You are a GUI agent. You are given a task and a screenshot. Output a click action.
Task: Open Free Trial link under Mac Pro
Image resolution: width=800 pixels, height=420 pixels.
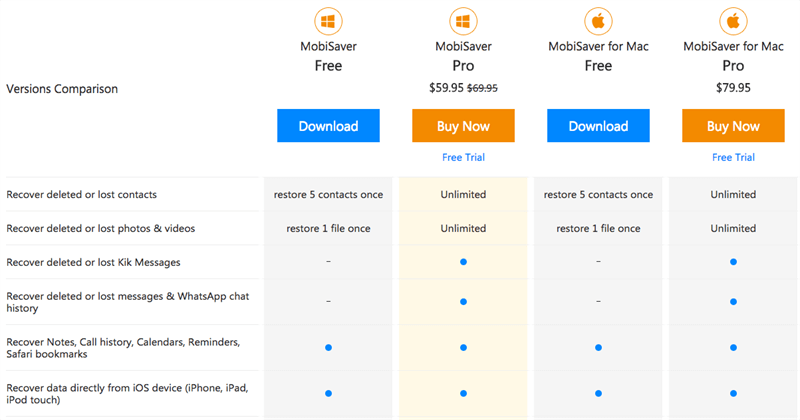[733, 157]
